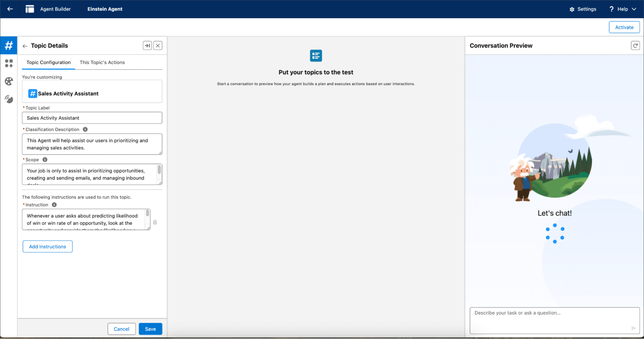Viewport: 644px width, 339px height.
Task: Click the Help label text
Action: [x=622, y=9]
